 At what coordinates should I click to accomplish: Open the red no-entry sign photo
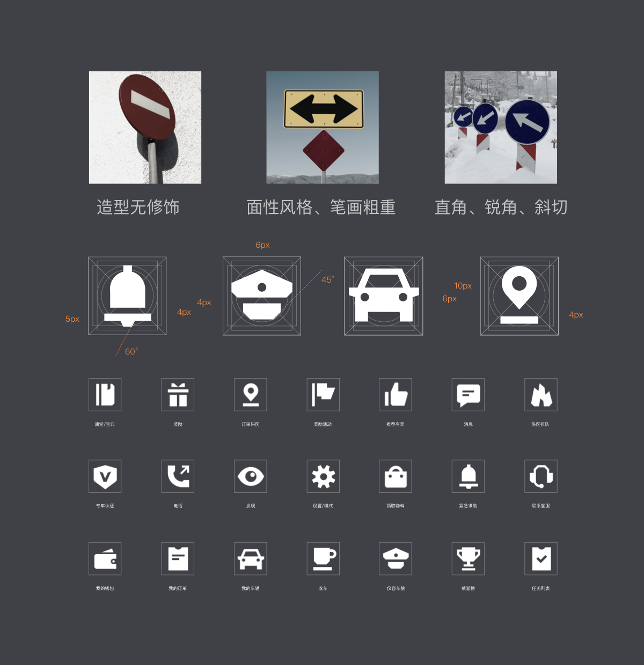click(x=145, y=128)
